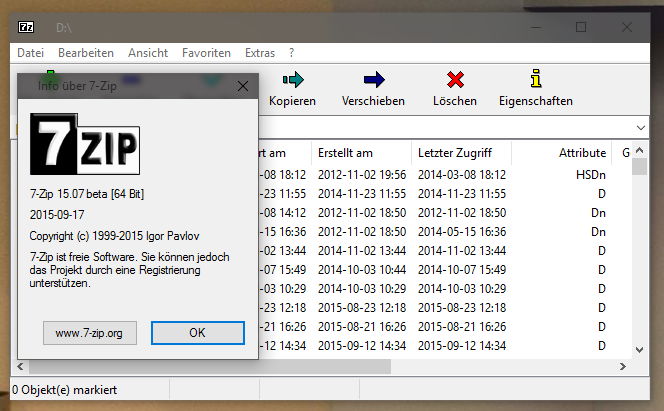The image size is (664, 411).
Task: Confirm the info dialog with OK
Action: tap(198, 333)
